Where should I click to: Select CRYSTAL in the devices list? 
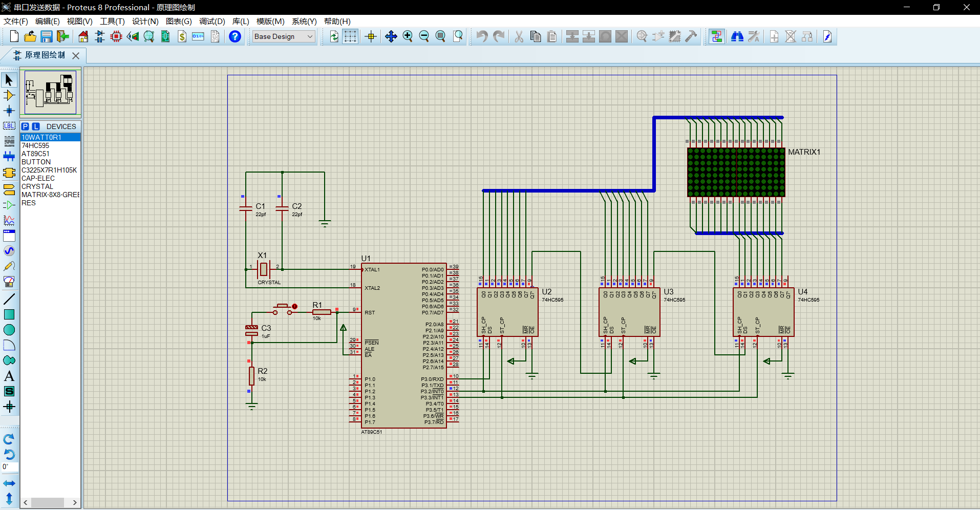(x=50, y=186)
